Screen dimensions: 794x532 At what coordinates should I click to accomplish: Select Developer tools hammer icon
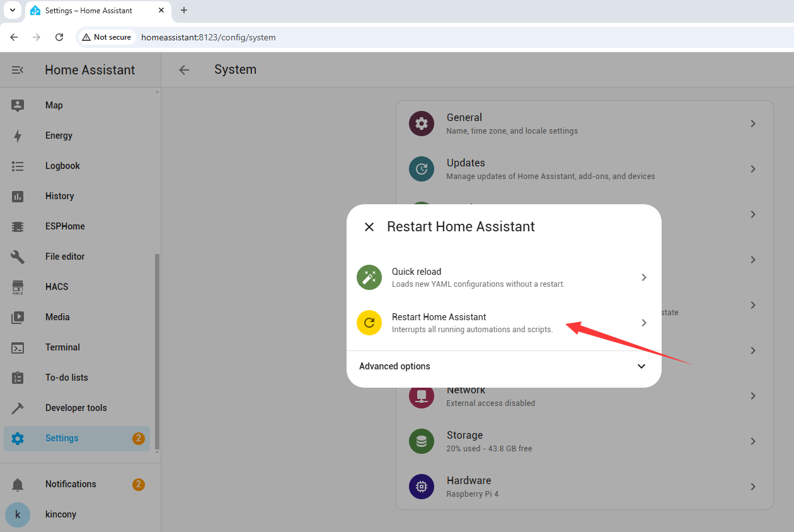(x=18, y=408)
